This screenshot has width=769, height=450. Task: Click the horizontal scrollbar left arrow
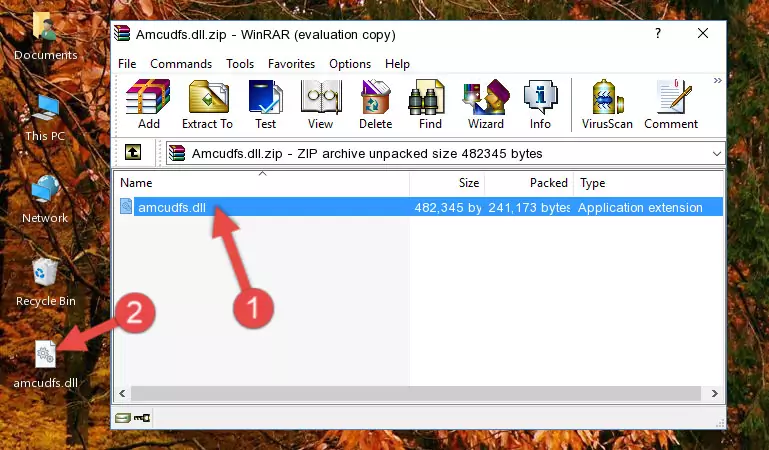[x=123, y=393]
